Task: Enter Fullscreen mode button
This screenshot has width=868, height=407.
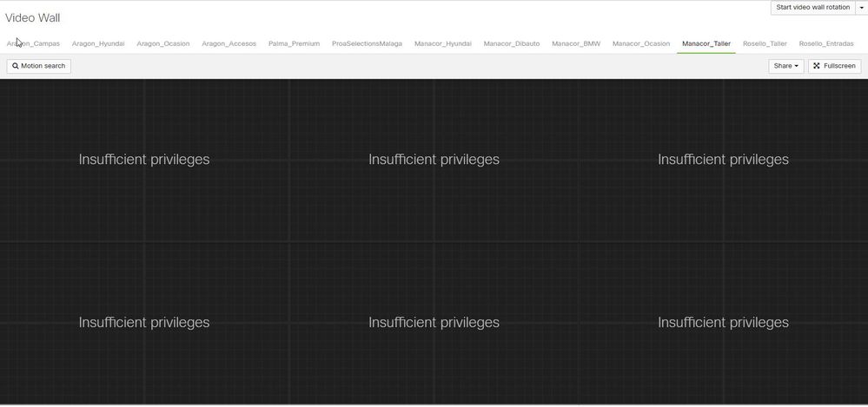Action: (835, 66)
